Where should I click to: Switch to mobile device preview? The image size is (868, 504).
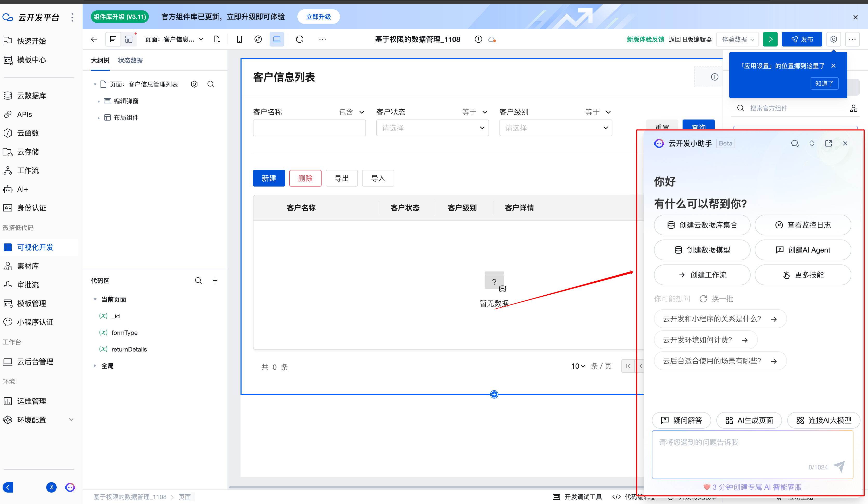(239, 39)
